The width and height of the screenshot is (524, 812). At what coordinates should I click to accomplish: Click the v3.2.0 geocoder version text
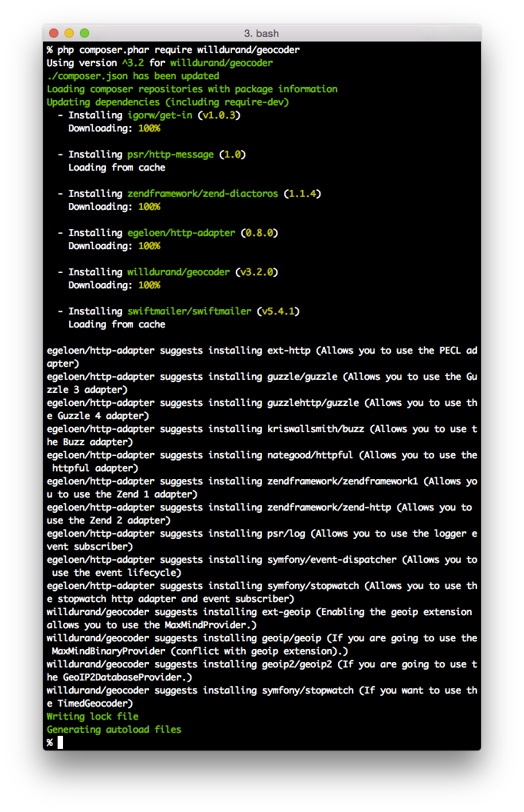pyautogui.click(x=257, y=272)
